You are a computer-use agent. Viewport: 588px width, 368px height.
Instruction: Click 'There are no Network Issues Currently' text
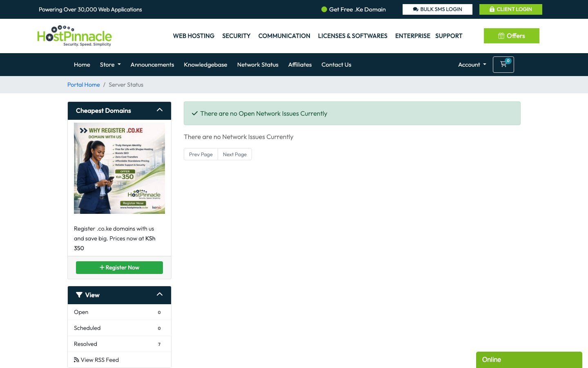pos(238,137)
